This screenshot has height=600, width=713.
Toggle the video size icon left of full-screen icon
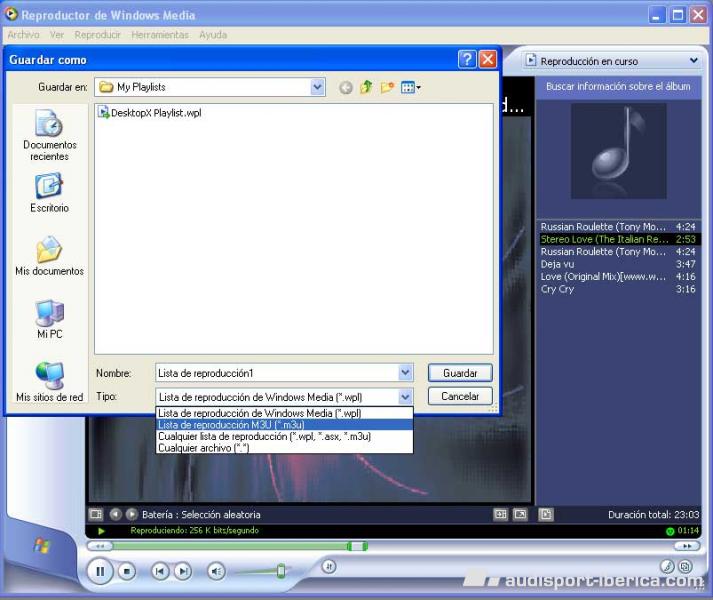[x=501, y=514]
